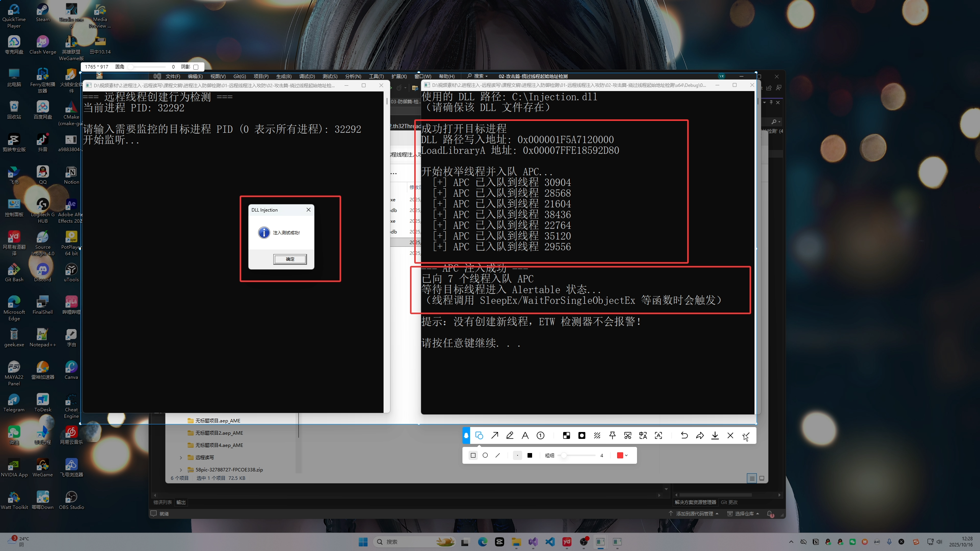Select the mosaic blur tool
This screenshot has height=551, width=980.
pyautogui.click(x=567, y=435)
